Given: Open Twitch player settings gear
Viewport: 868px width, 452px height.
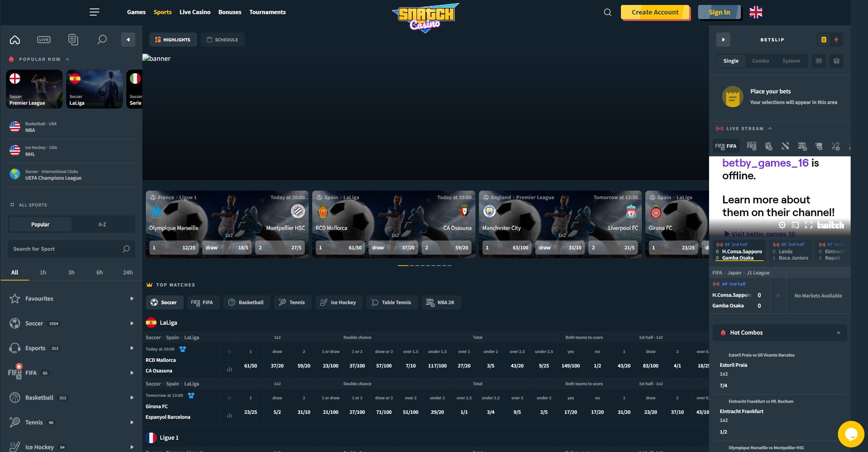Looking at the screenshot, I should [782, 225].
